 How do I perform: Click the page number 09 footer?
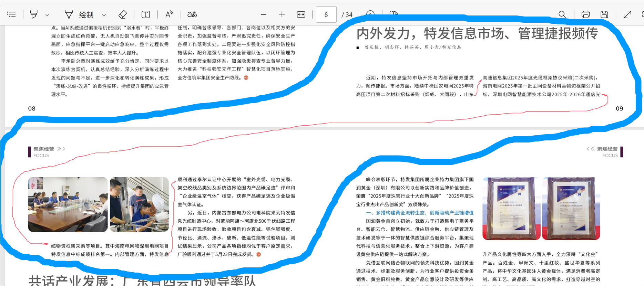click(x=620, y=108)
